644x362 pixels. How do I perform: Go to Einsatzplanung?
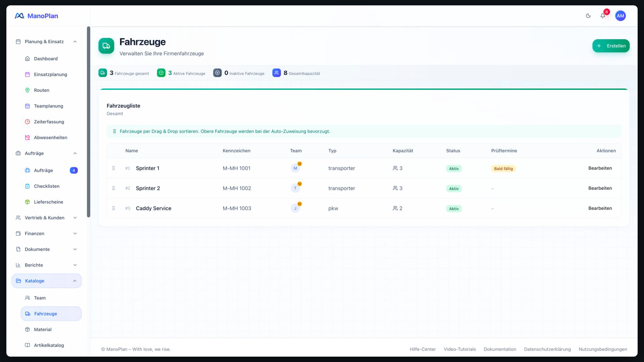pyautogui.click(x=51, y=74)
